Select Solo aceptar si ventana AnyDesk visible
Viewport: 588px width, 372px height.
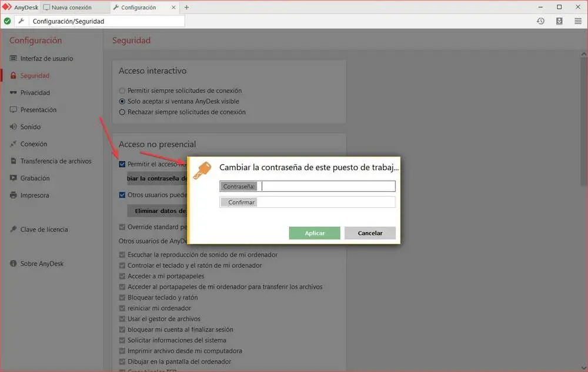tap(122, 101)
